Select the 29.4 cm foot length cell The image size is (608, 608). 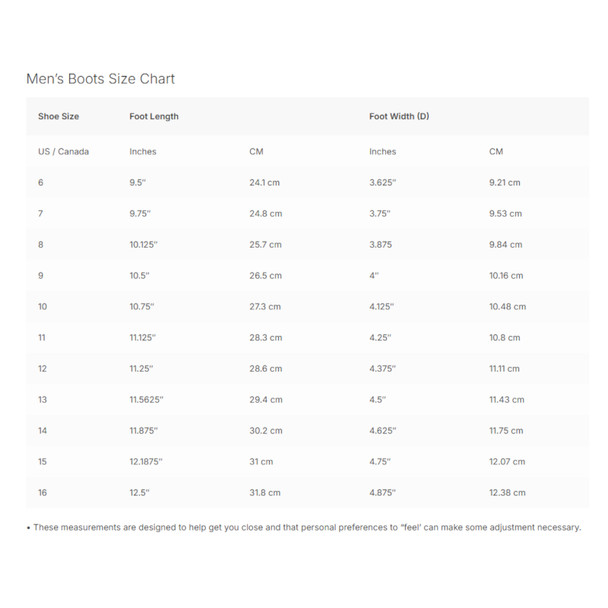[x=266, y=400]
